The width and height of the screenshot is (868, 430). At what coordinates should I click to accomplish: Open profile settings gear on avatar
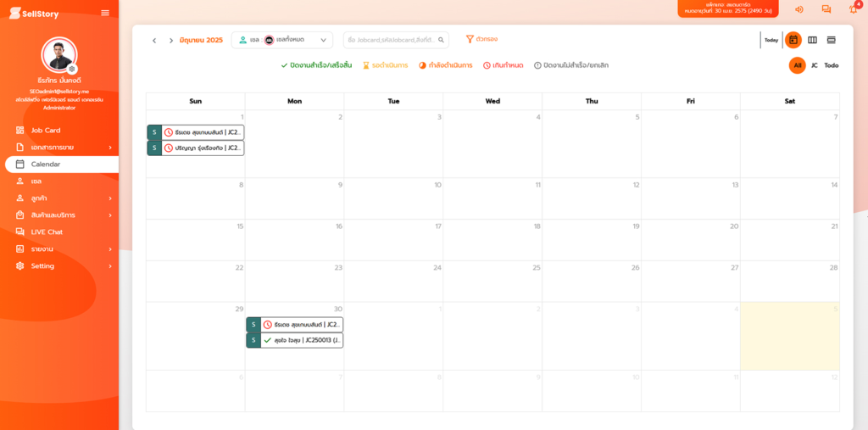(x=72, y=69)
